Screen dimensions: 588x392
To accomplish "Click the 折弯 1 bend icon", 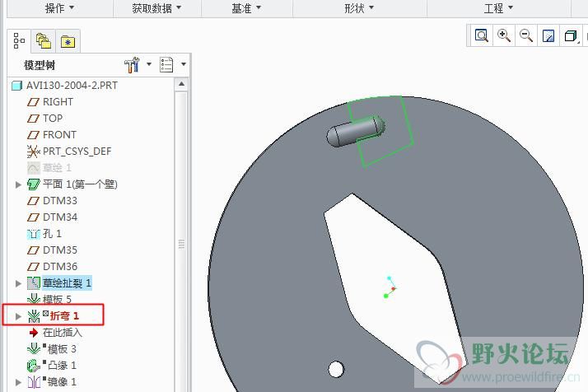I will [34, 316].
